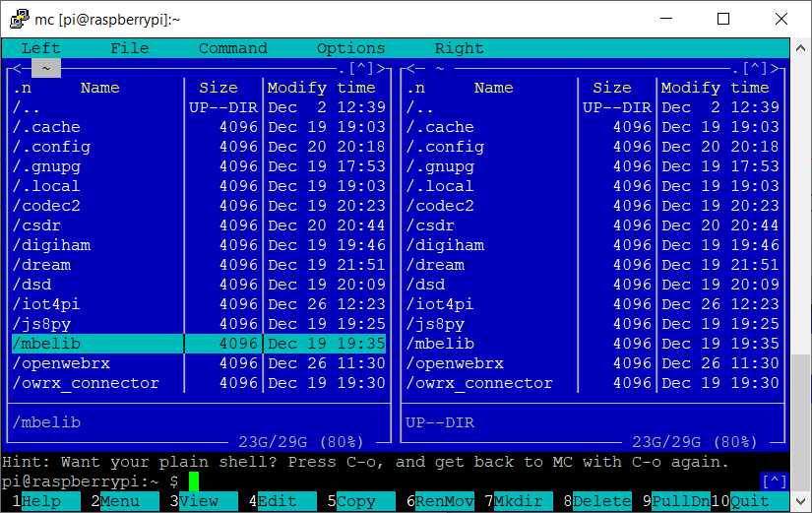Open the Command menu
The height and width of the screenshot is (513, 812).
[233, 48]
